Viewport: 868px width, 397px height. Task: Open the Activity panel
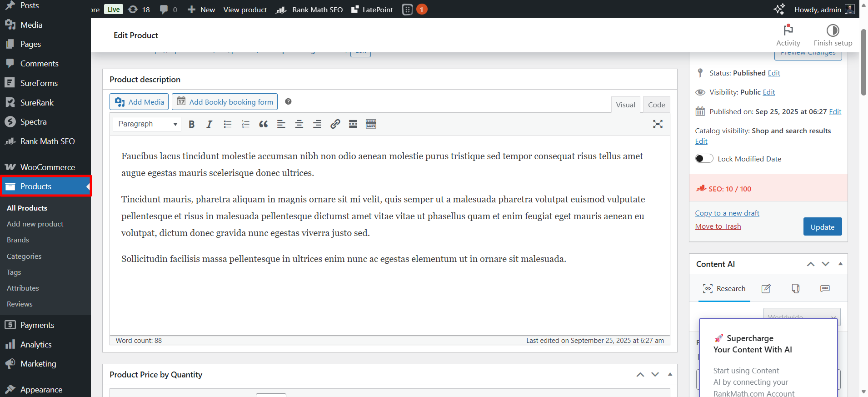click(788, 35)
